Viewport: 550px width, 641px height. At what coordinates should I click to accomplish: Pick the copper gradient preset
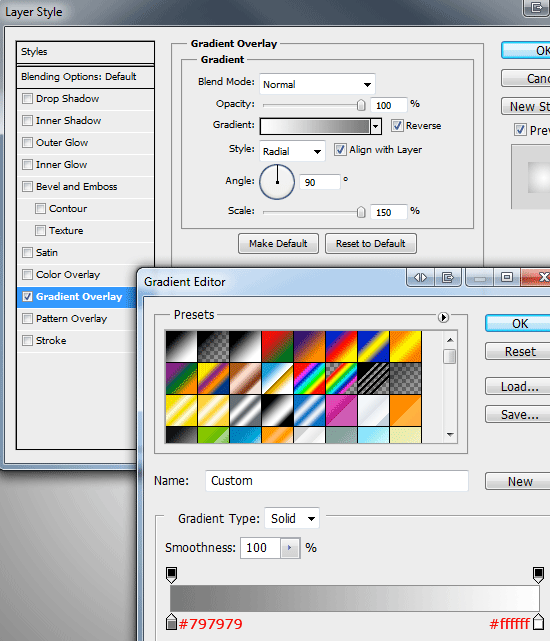[x=245, y=378]
